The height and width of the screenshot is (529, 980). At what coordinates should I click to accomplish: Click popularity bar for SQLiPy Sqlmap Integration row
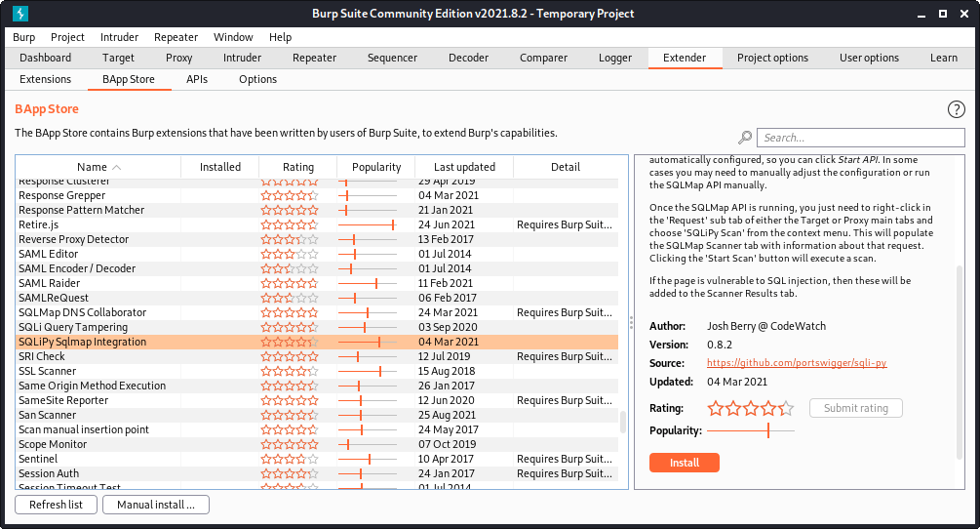click(x=368, y=342)
